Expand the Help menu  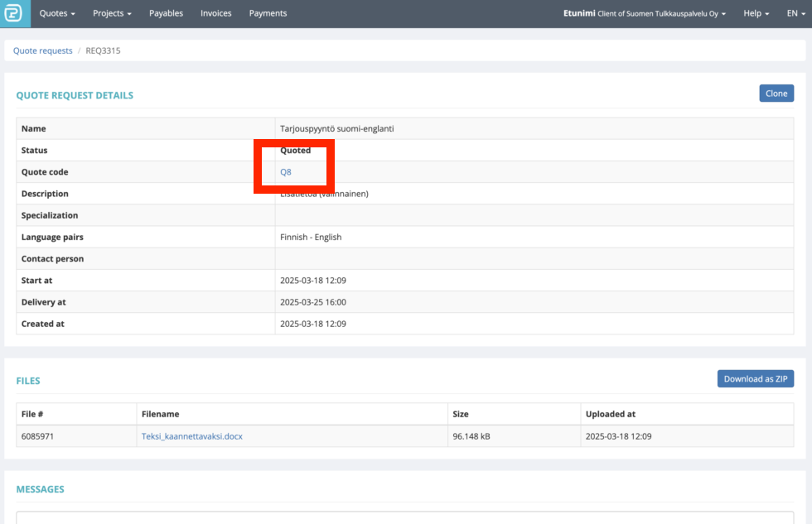pos(756,13)
